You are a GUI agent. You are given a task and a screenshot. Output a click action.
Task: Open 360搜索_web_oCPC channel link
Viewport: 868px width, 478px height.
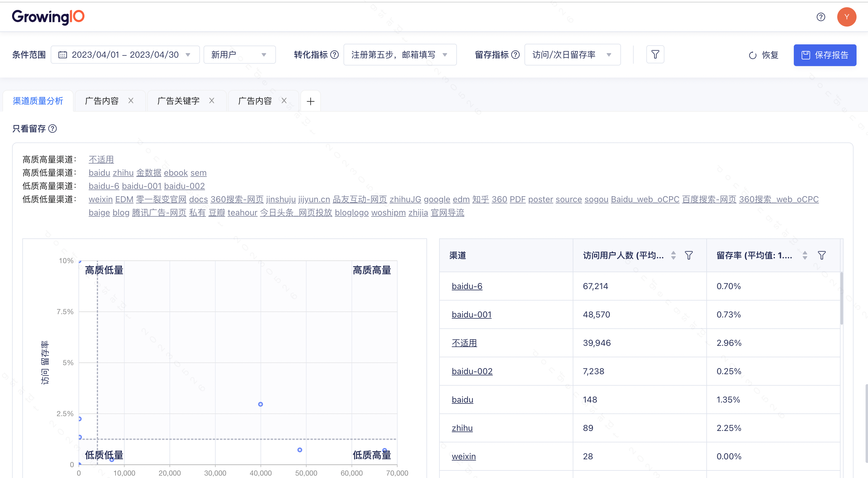click(779, 199)
